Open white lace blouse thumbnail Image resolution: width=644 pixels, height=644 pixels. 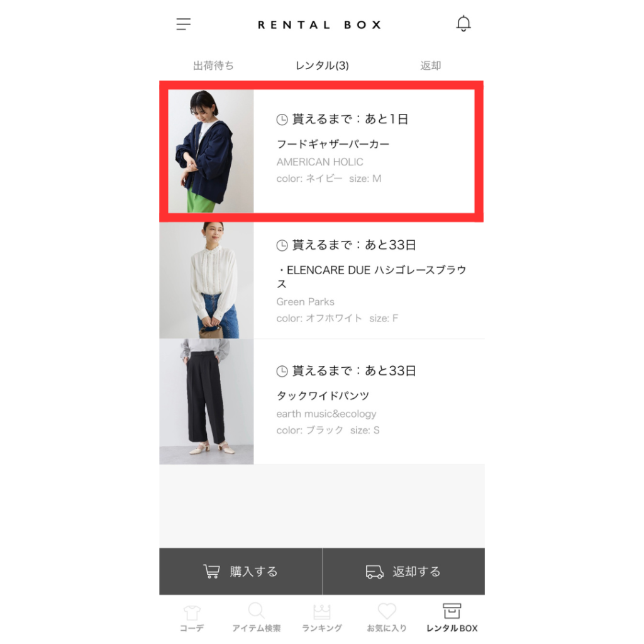206,280
